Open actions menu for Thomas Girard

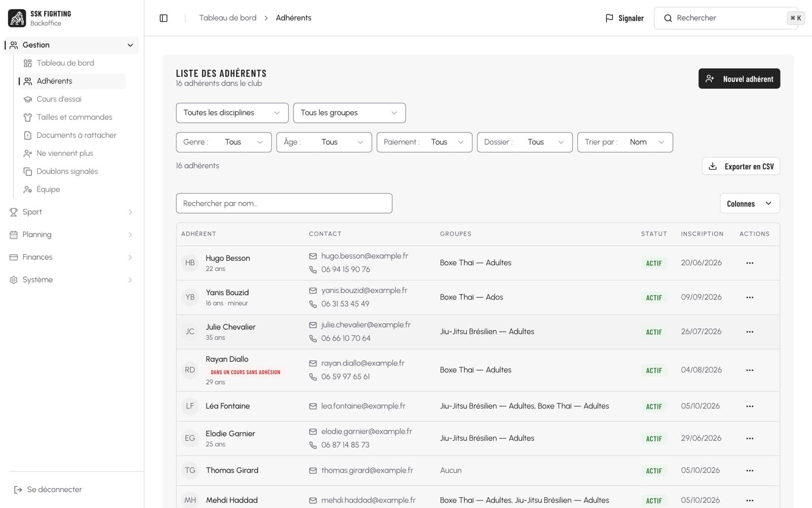pyautogui.click(x=750, y=471)
